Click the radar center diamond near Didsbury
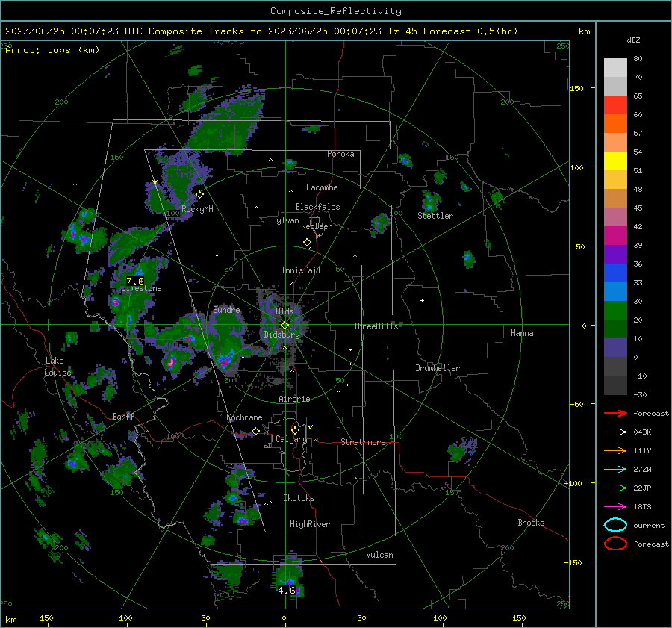This screenshot has width=672, height=628. point(284,326)
